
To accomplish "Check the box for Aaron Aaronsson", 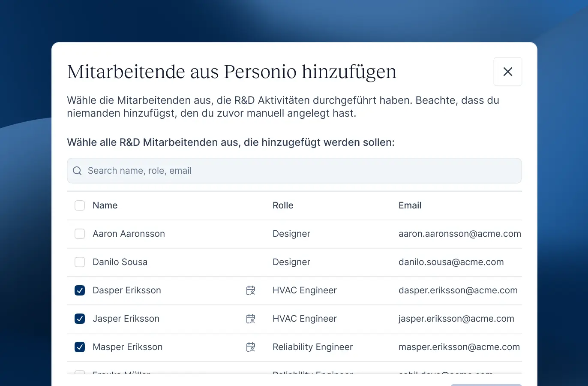I will [80, 234].
